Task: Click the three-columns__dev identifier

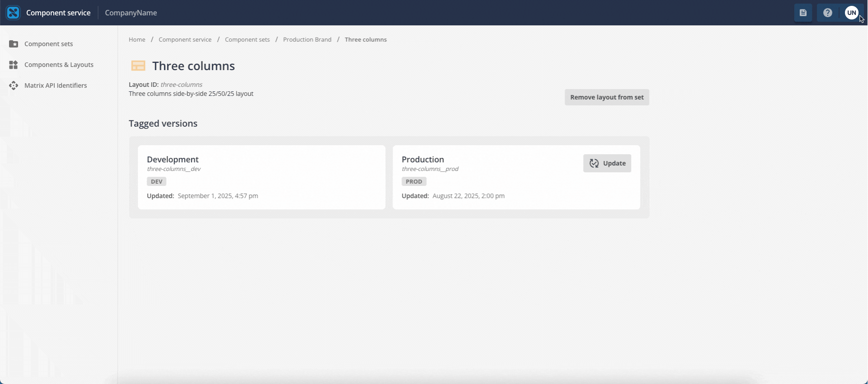Action: coord(174,169)
